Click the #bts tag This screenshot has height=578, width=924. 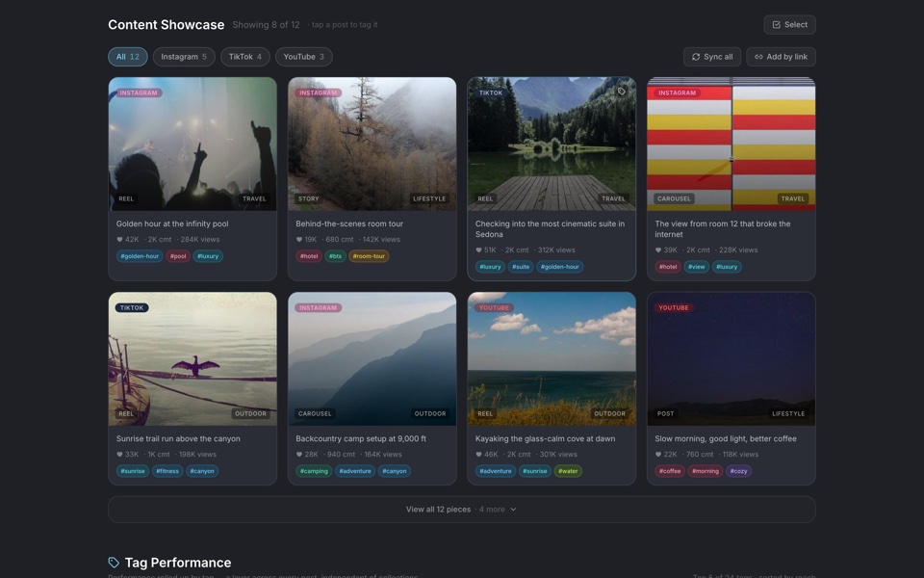pos(335,256)
